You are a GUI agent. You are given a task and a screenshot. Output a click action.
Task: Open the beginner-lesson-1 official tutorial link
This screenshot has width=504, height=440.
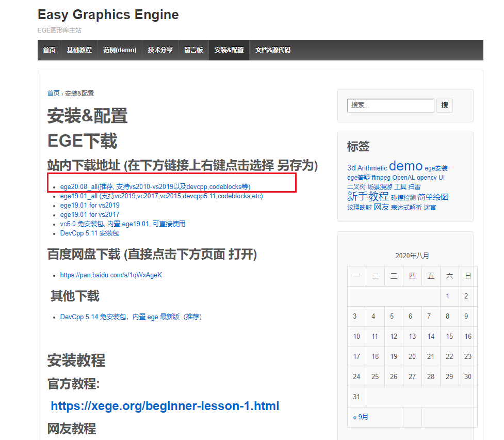tap(165, 405)
